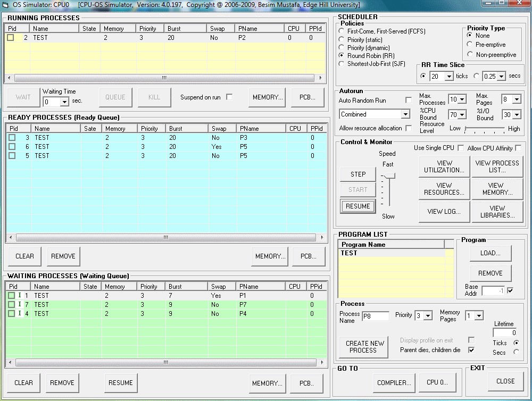Screen dimensions: 532x401
Task: Select Secs lifetime radio button
Action: (x=516, y=352)
